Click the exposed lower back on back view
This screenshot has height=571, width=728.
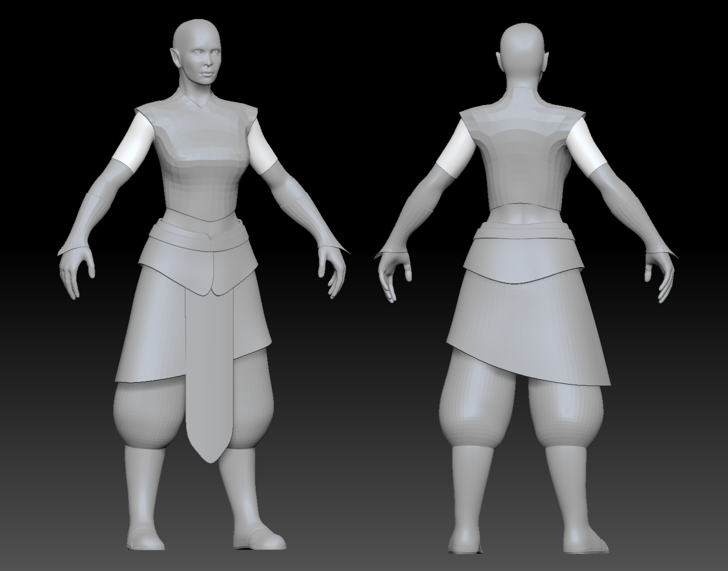coord(523,216)
